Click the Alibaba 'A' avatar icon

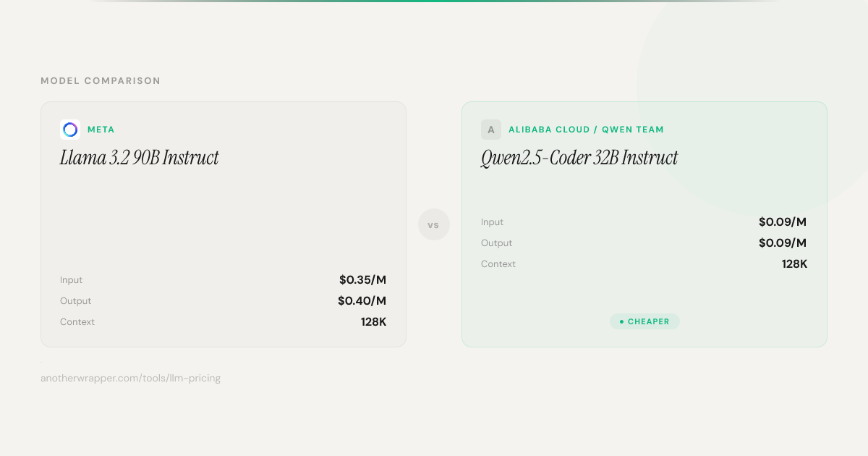pyautogui.click(x=491, y=130)
